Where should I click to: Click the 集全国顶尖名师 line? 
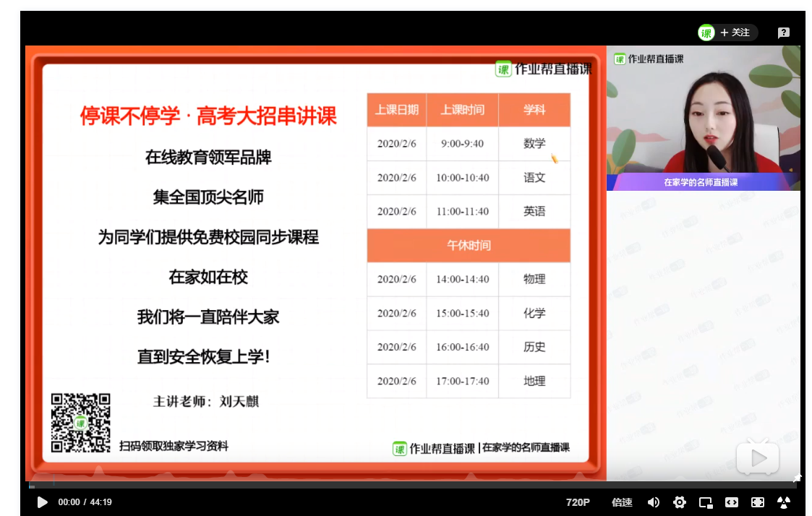pos(208,197)
